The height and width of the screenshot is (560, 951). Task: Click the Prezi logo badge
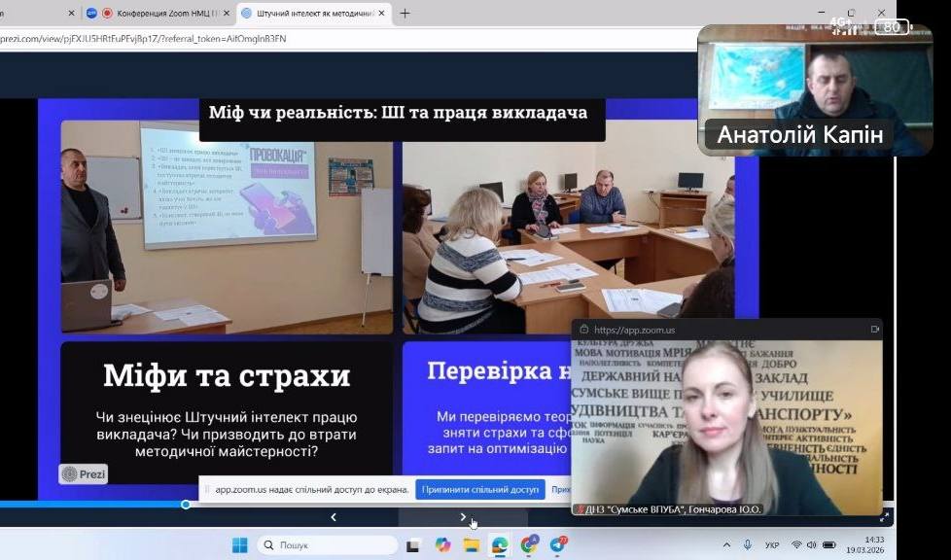coord(84,473)
